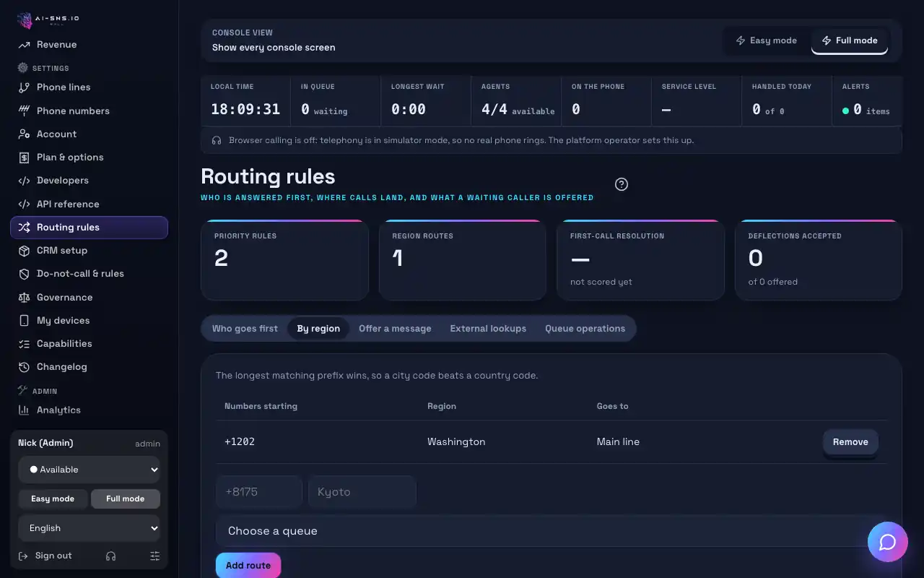This screenshot has width=924, height=578.
Task: Open the External lookups tab
Action: tap(488, 328)
